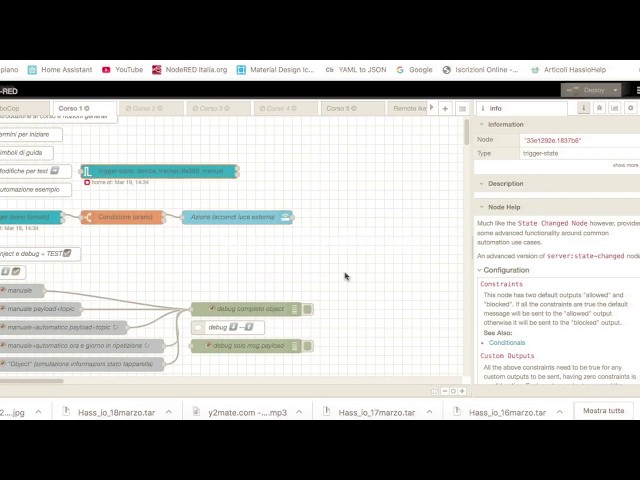
Task: Open the dashboard chart sidebar icon
Action: tap(615, 108)
